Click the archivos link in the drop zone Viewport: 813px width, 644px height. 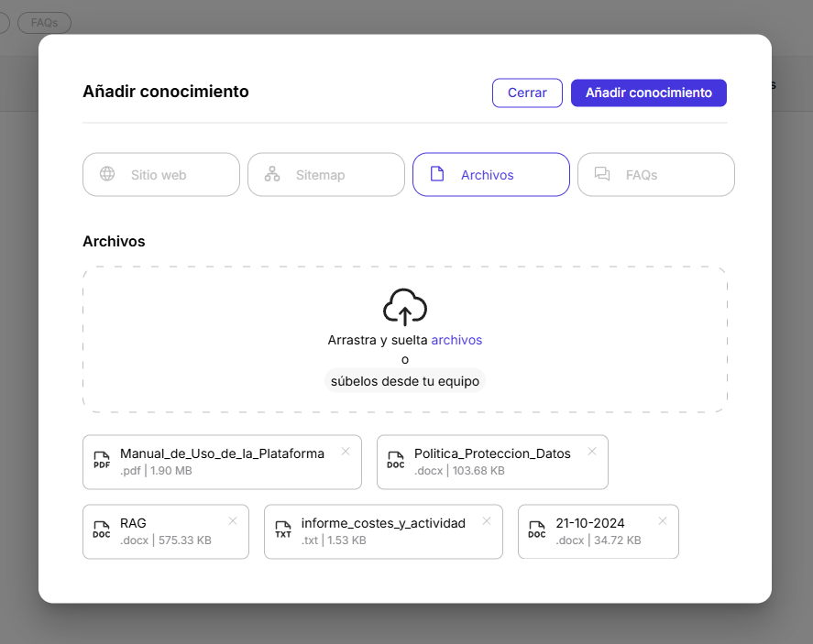click(456, 339)
